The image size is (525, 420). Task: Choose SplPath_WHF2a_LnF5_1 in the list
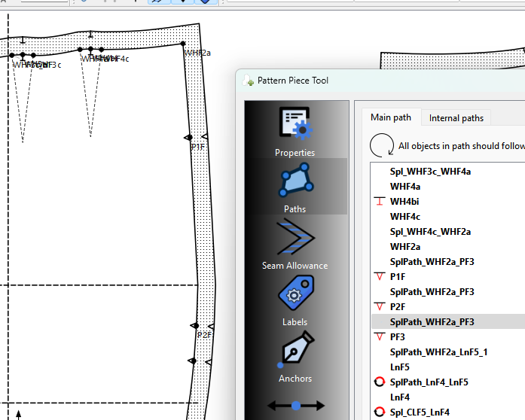pos(438,352)
